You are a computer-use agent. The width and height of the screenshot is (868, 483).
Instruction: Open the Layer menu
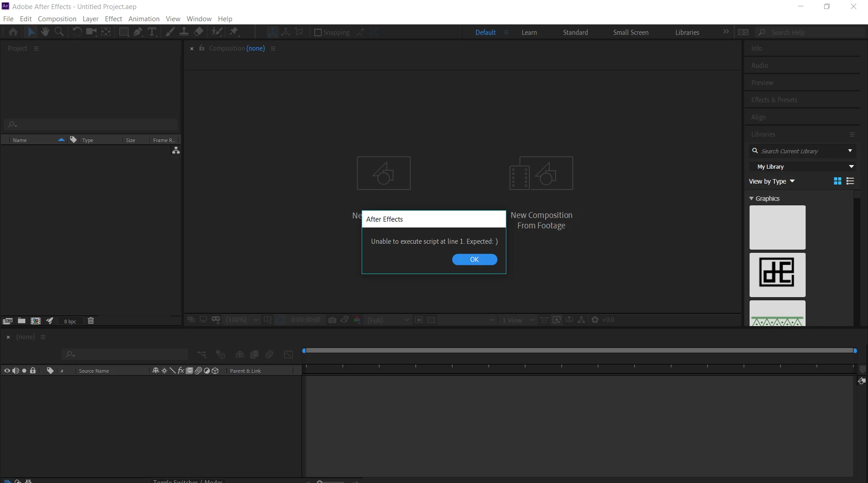90,19
